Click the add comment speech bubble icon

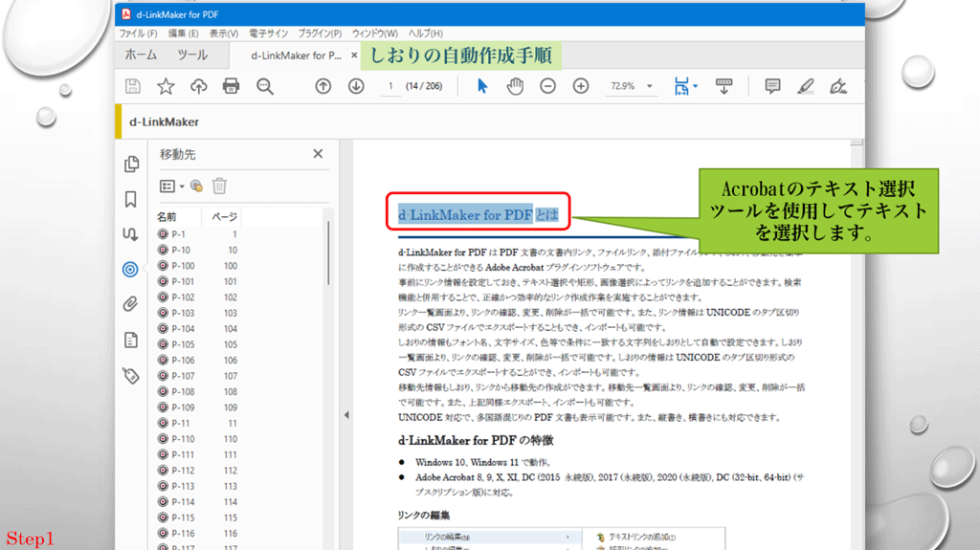(x=772, y=86)
